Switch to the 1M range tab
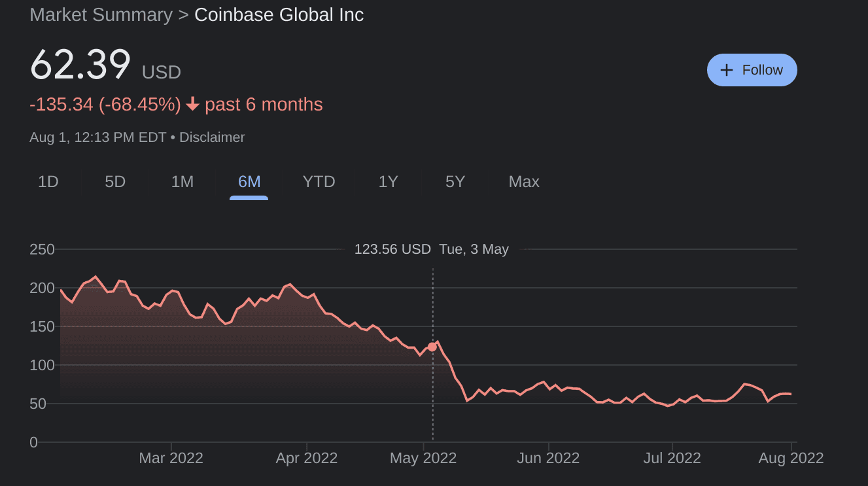The image size is (868, 486). (x=182, y=182)
